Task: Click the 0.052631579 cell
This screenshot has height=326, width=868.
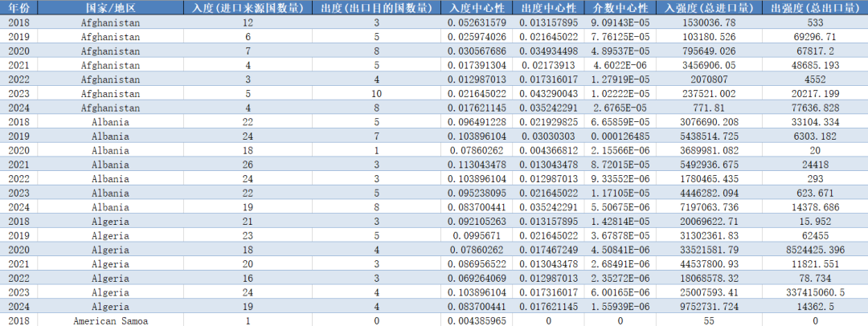Action: pos(476,22)
